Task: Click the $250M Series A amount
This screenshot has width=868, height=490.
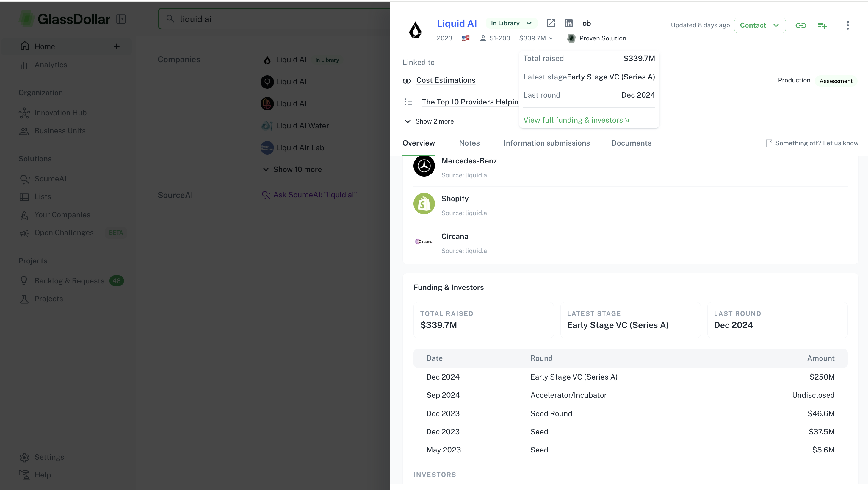Action: [x=822, y=377]
